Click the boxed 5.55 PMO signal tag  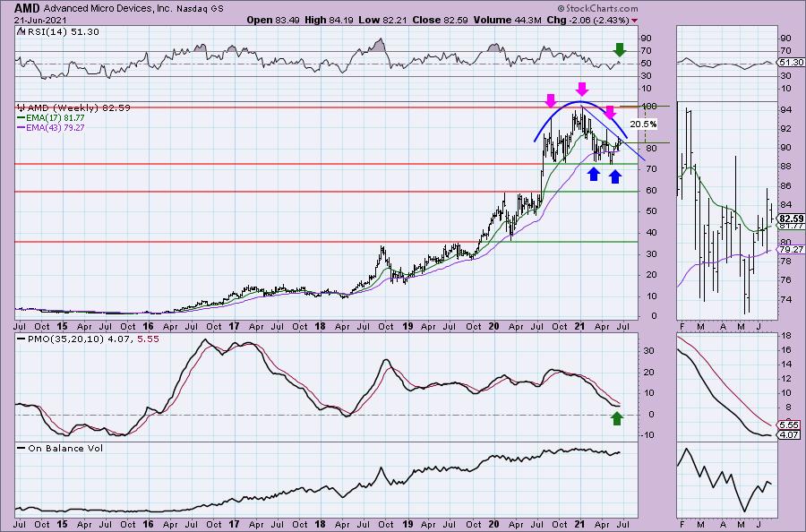point(789,425)
